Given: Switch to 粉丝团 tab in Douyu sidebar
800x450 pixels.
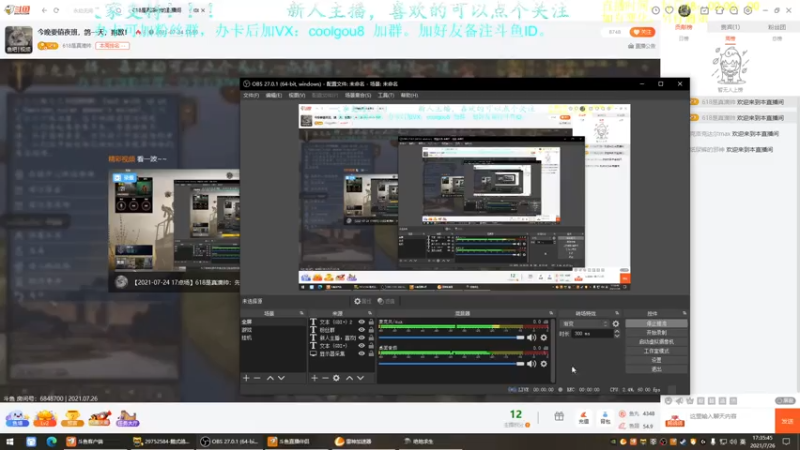Looking at the screenshot, I should pos(777,27).
